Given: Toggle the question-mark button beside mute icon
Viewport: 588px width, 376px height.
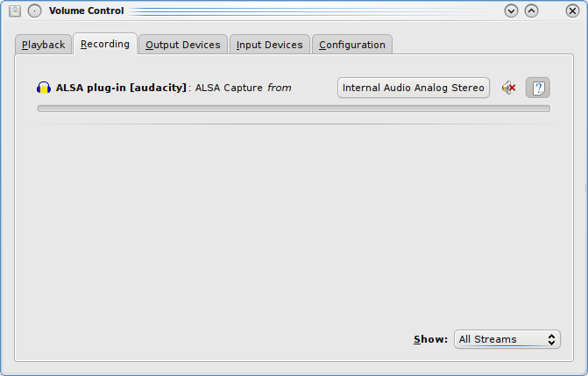Looking at the screenshot, I should click(x=538, y=88).
